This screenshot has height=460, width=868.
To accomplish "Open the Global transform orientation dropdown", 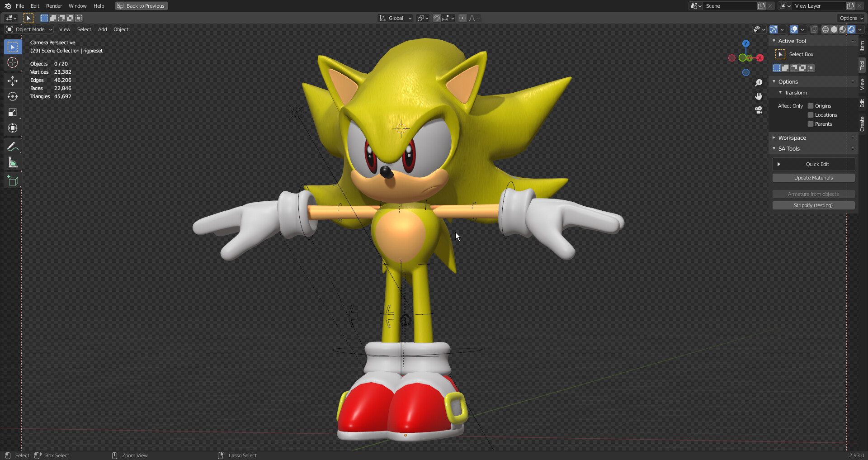I will pos(395,18).
